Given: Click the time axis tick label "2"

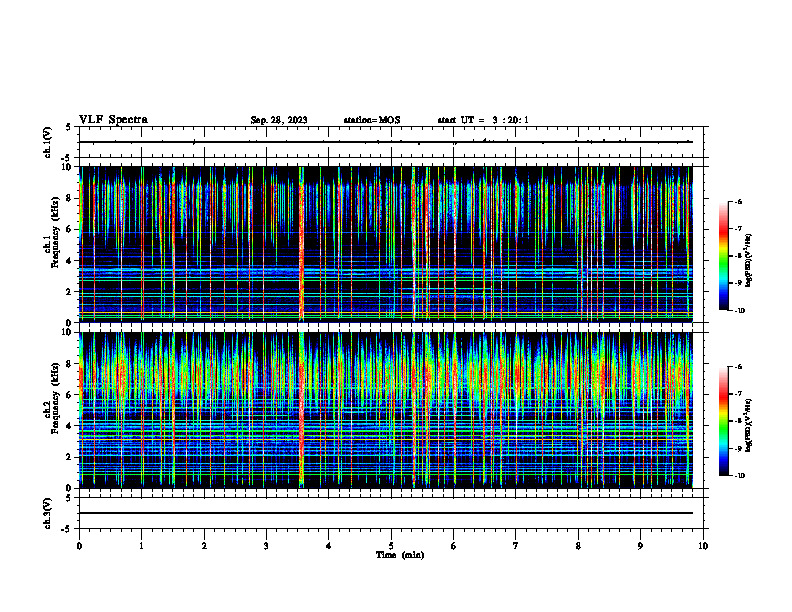Looking at the screenshot, I should (x=204, y=546).
